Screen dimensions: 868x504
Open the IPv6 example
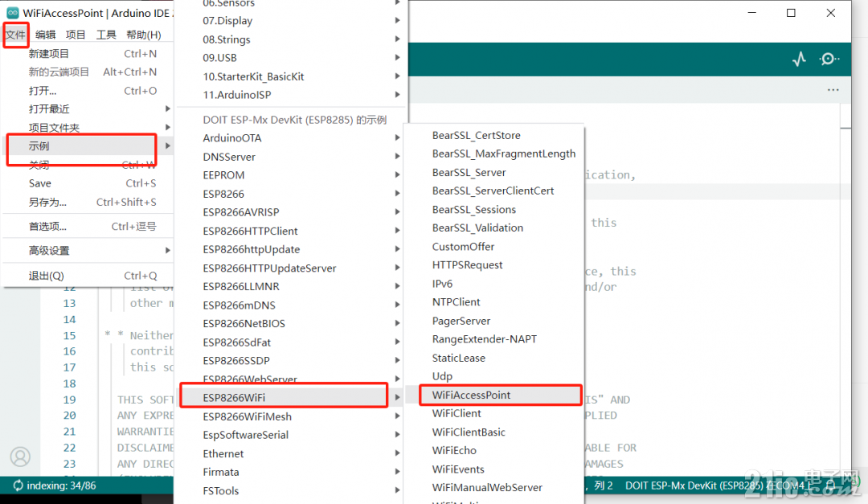(x=493, y=284)
